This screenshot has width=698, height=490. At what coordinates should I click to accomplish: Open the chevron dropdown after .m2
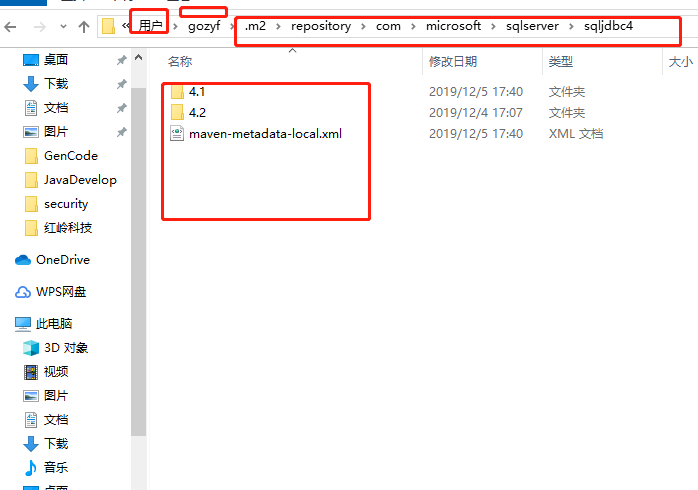tap(278, 27)
